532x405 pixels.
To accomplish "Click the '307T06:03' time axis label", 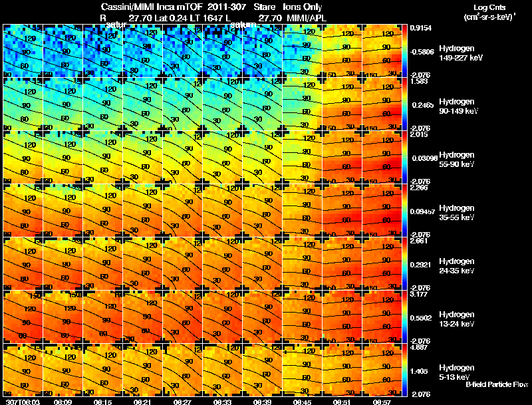I will (x=23, y=402).
